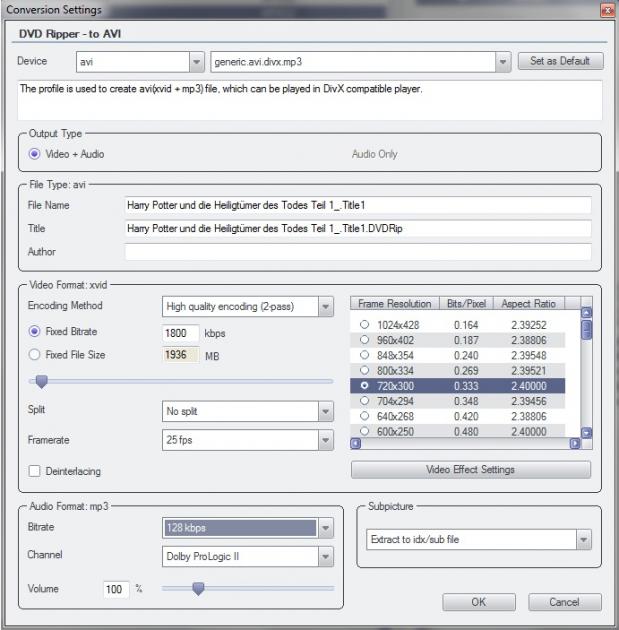Image resolution: width=619 pixels, height=630 pixels.
Task: Open Video Effect Settings
Action: (x=471, y=469)
